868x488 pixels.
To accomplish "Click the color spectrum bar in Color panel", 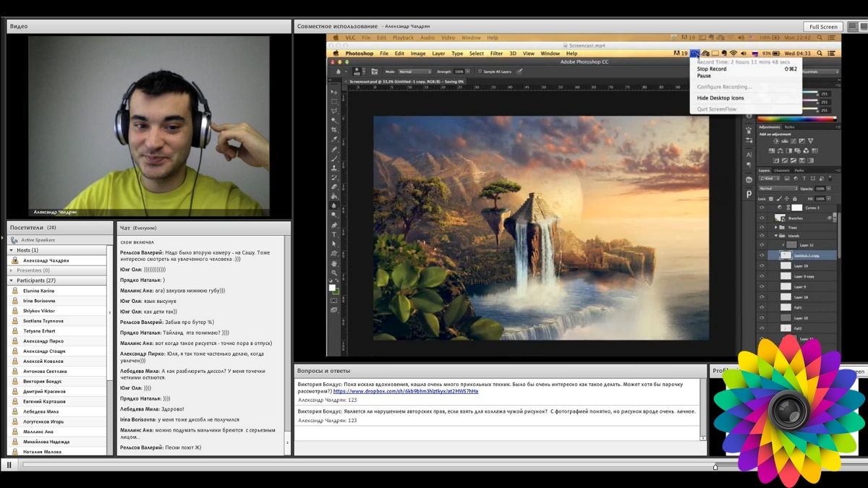I will click(796, 119).
